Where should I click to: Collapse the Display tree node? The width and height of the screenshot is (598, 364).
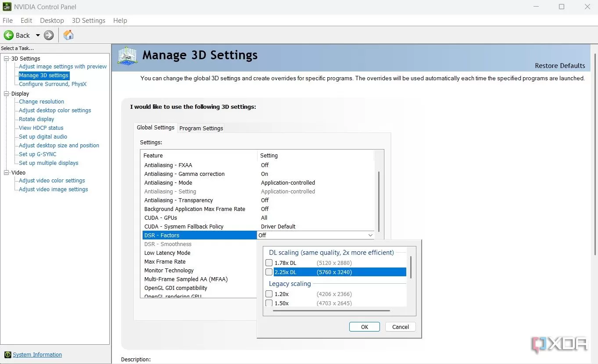point(7,93)
